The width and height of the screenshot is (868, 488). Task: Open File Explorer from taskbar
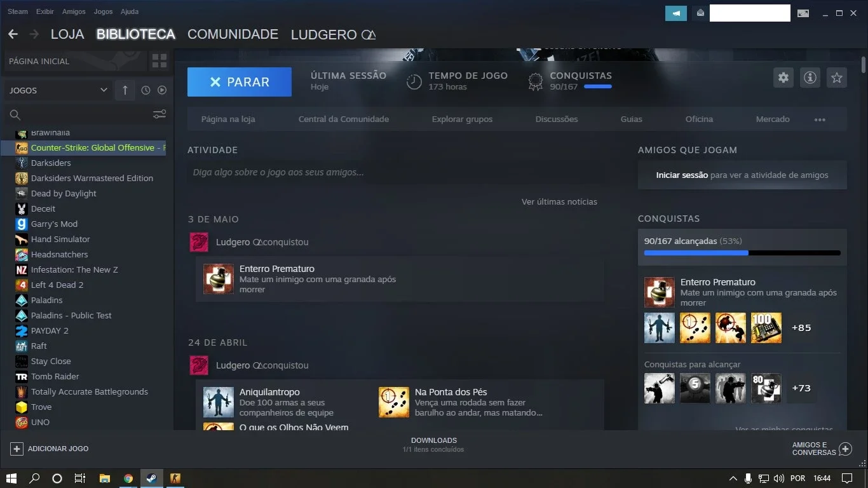click(x=105, y=478)
